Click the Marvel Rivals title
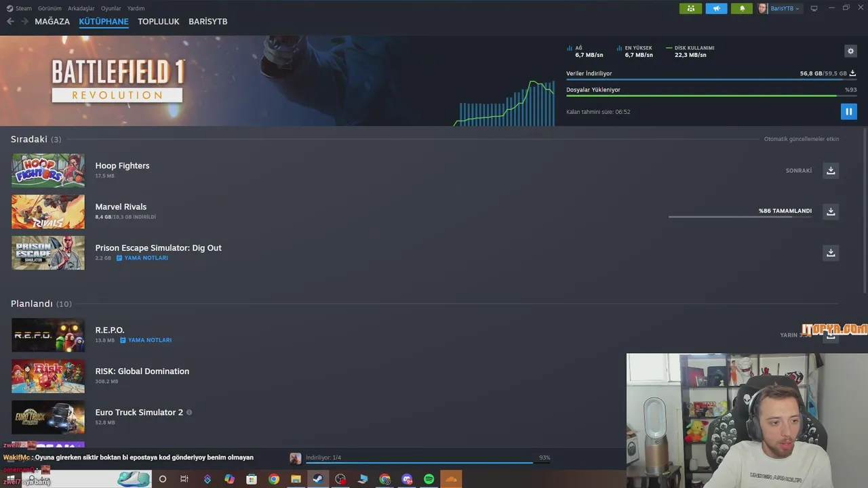 point(121,207)
